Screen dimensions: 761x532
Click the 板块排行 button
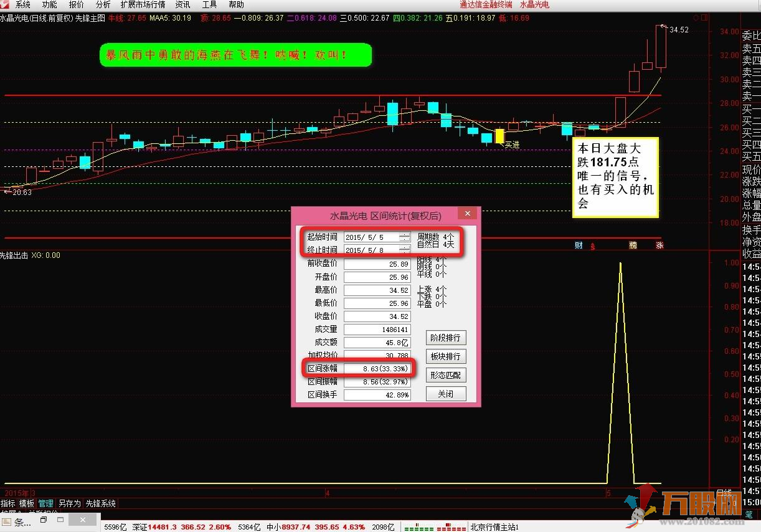coord(446,356)
